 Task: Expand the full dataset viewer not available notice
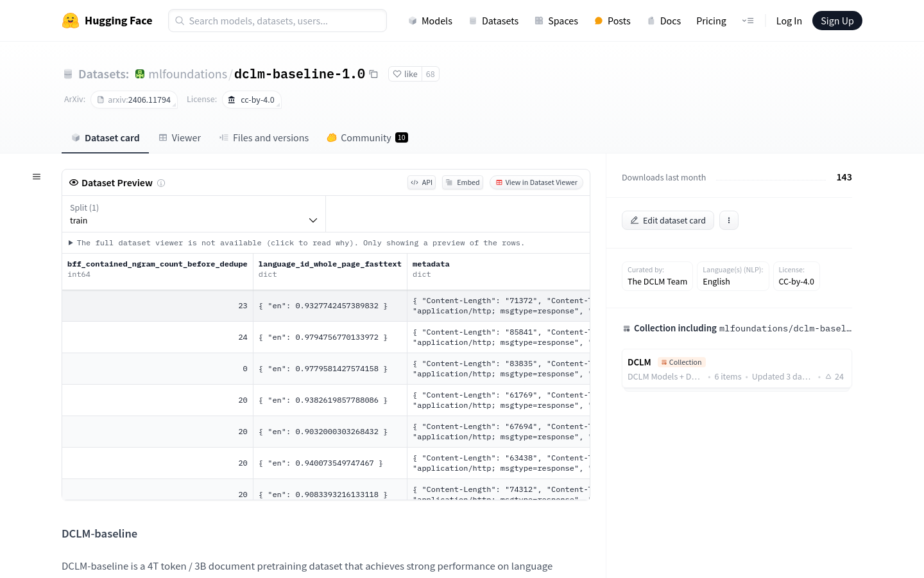[296, 243]
